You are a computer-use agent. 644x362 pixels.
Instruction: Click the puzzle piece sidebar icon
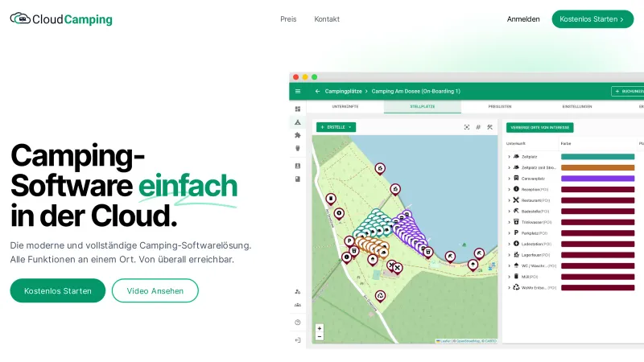297,135
